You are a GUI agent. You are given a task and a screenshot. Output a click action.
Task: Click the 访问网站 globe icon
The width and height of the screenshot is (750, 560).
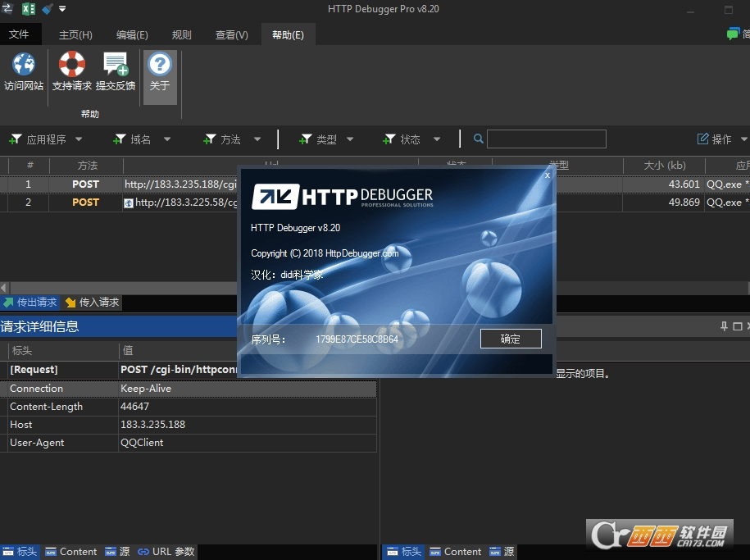[24, 65]
